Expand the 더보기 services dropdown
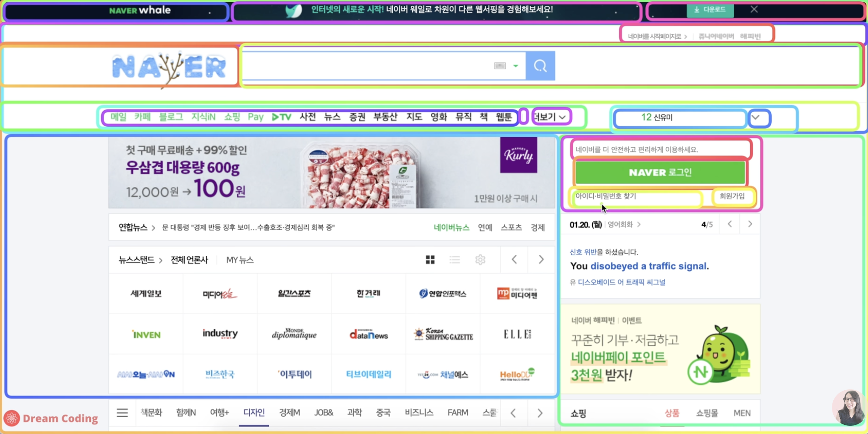The width and height of the screenshot is (868, 434). (550, 117)
